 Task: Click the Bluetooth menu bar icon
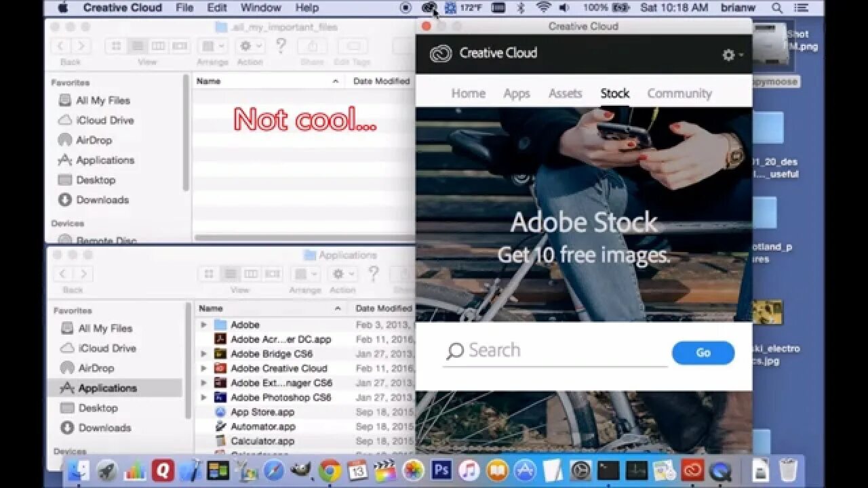coord(521,7)
